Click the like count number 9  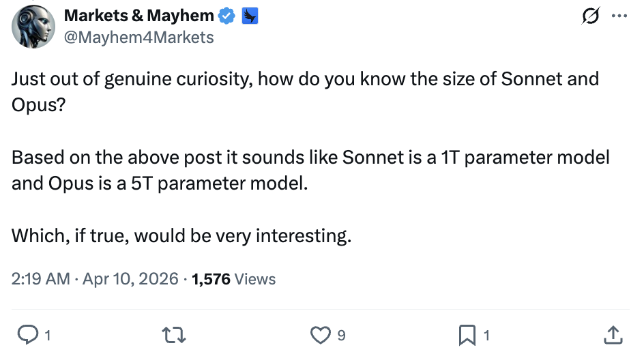(x=341, y=335)
